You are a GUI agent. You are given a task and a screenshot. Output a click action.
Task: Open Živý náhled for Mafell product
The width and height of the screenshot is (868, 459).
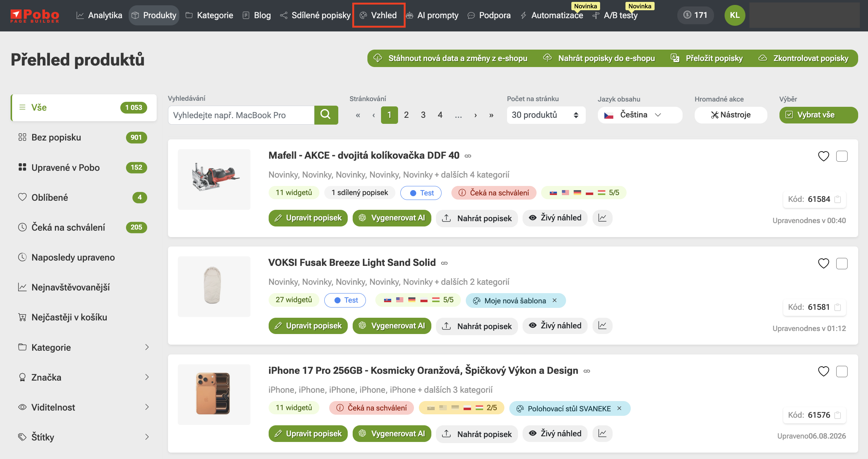[555, 218]
